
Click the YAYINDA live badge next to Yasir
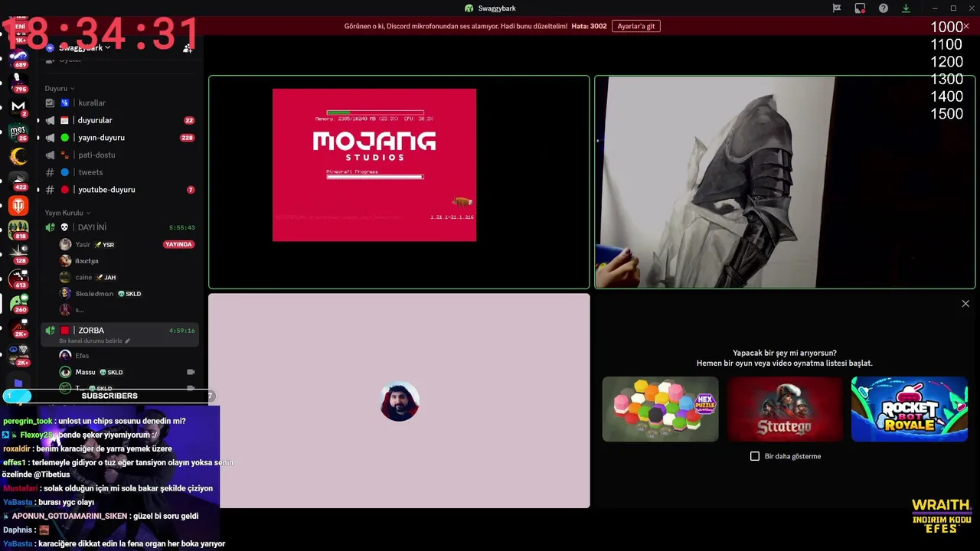point(178,244)
